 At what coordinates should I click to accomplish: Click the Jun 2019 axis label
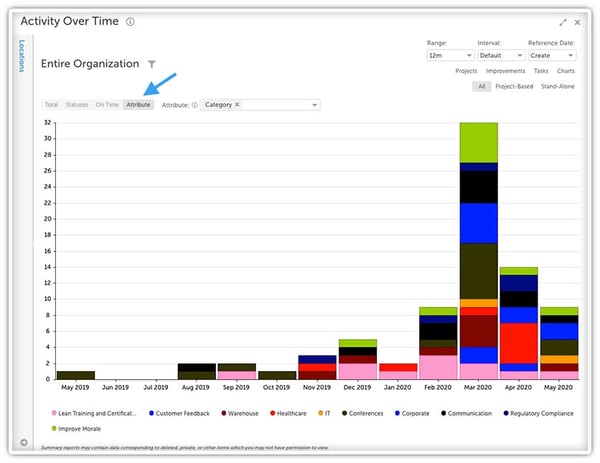(115, 387)
